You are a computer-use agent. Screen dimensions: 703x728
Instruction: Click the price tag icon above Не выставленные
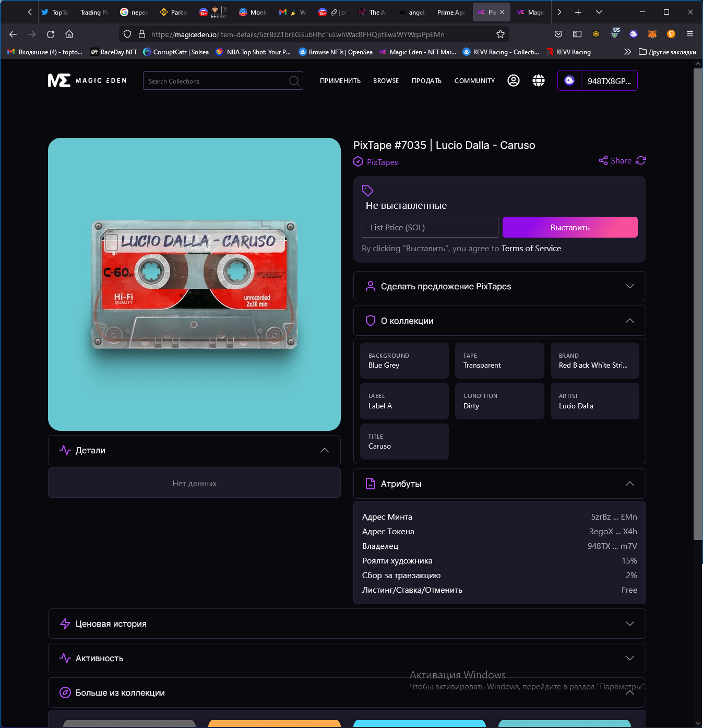(368, 191)
